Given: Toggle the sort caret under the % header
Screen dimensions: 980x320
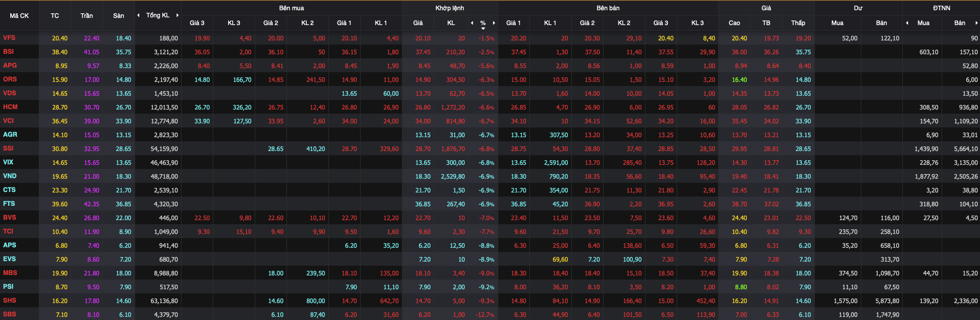Looking at the screenshot, I should pos(483,29).
